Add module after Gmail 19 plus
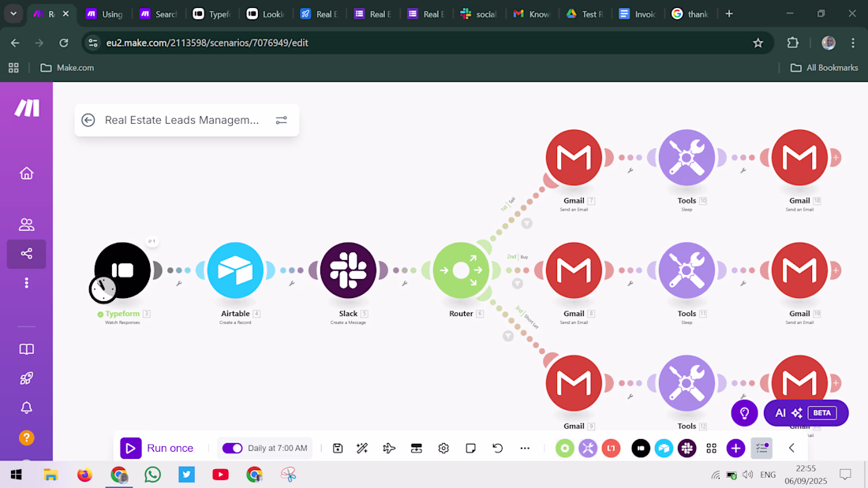Viewport: 868px width, 488px height. pyautogui.click(x=836, y=270)
